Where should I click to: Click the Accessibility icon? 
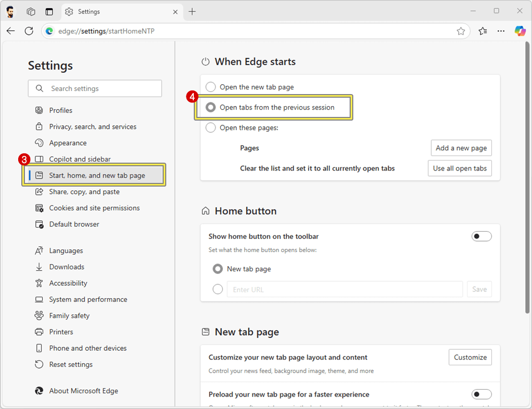(39, 283)
